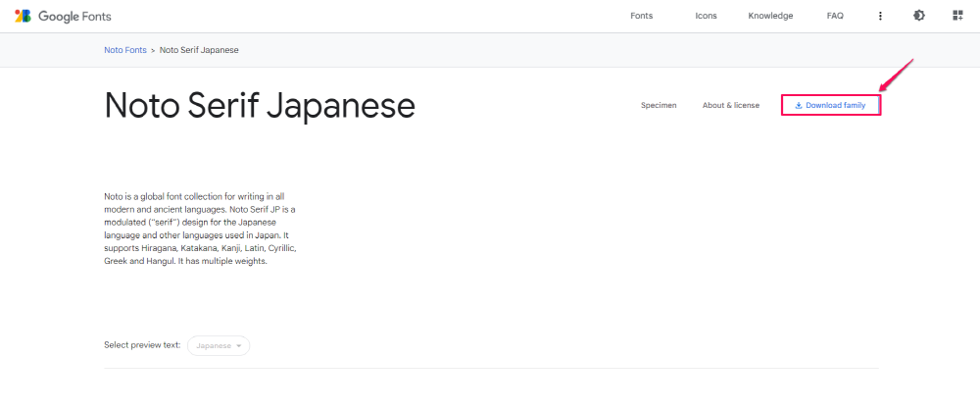Click the Google Fonts logo
Image resolution: width=980 pixels, height=409 pixels.
click(23, 16)
